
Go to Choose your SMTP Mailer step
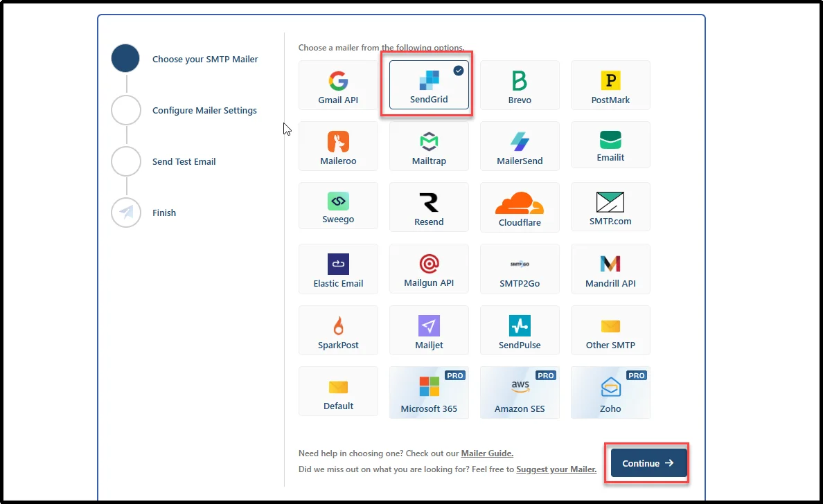[x=205, y=60]
